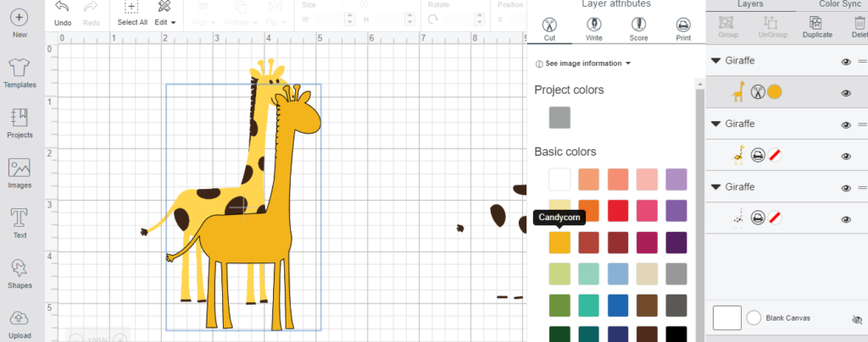This screenshot has height=342, width=868.
Task: Choose the Write operation
Action: [x=594, y=30]
